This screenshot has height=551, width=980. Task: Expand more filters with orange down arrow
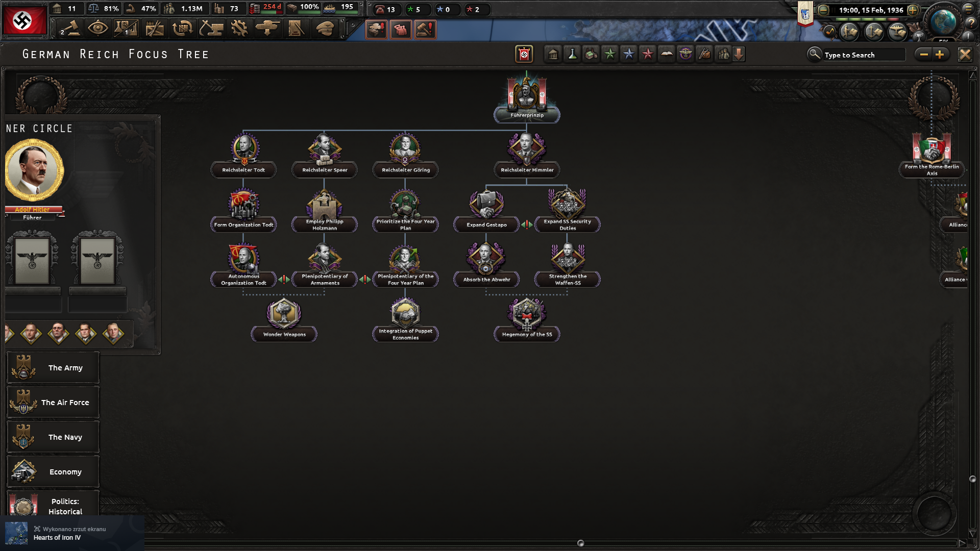[739, 54]
